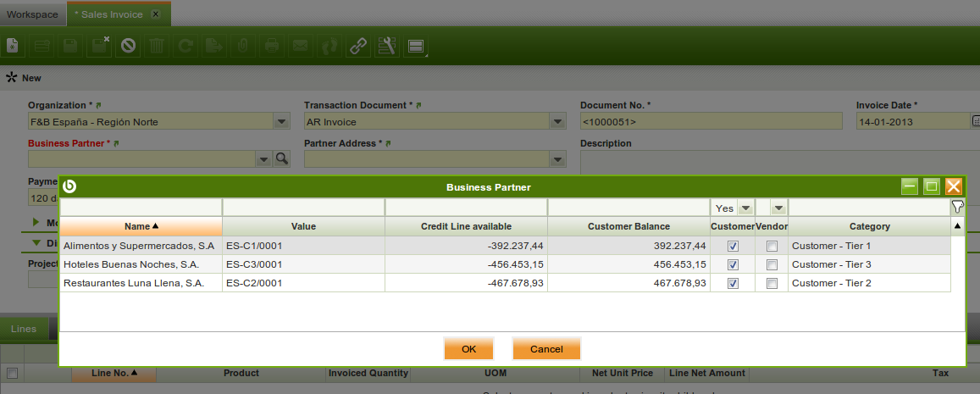Open the Transaction Document dropdown
Screen dimensions: 980x394
558,121
